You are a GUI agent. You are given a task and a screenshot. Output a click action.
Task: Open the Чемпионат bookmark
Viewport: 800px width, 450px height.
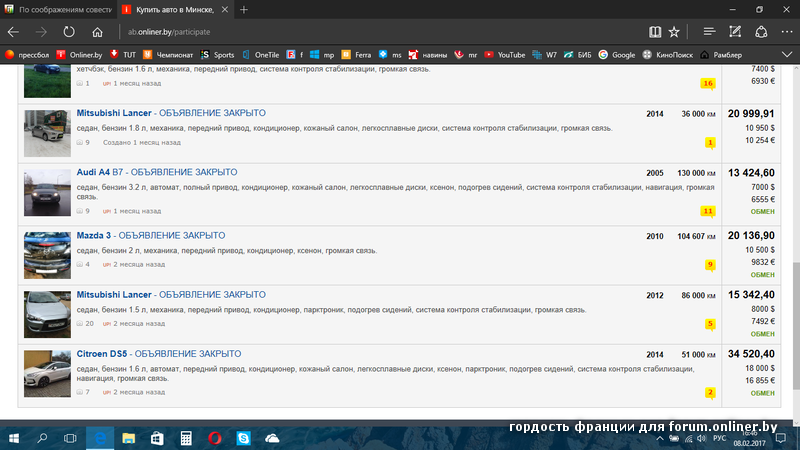click(x=168, y=55)
